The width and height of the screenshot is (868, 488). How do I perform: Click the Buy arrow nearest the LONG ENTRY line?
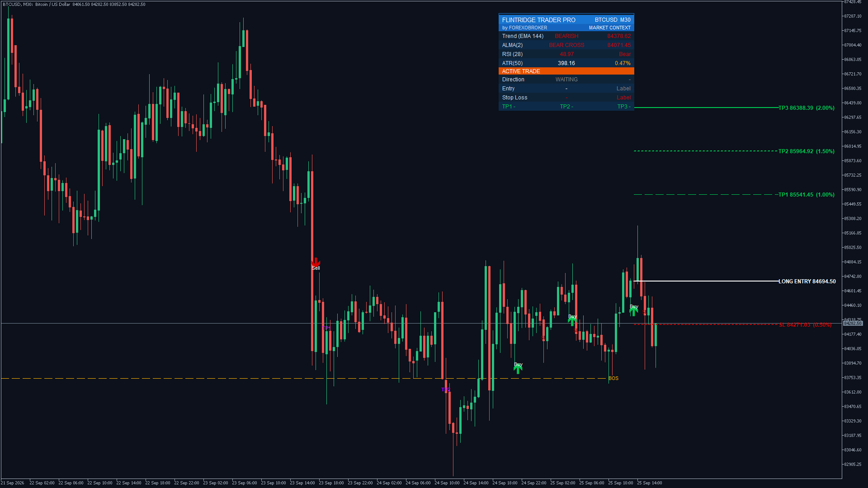634,311
